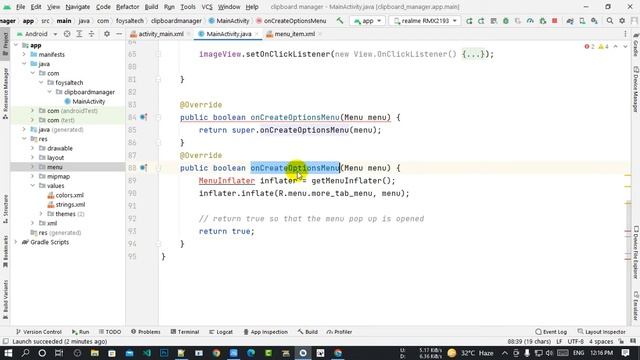640x360 pixels.
Task: Toggle the Bookmarks tool window
Action: click(x=5, y=251)
